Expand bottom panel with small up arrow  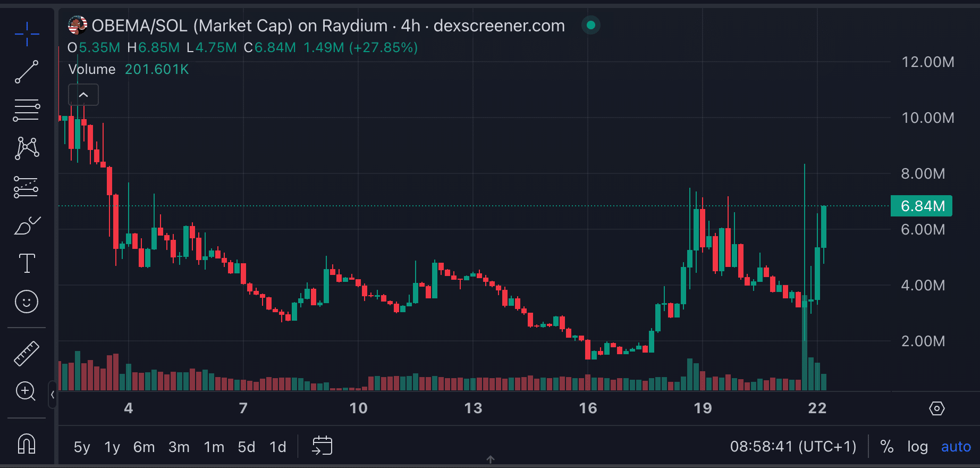point(491,459)
